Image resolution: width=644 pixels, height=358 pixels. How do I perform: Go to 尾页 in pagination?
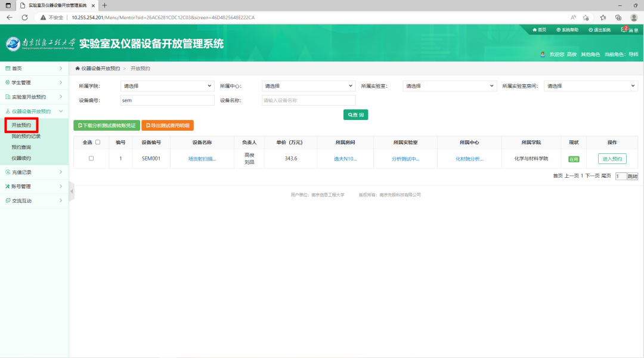(x=606, y=176)
